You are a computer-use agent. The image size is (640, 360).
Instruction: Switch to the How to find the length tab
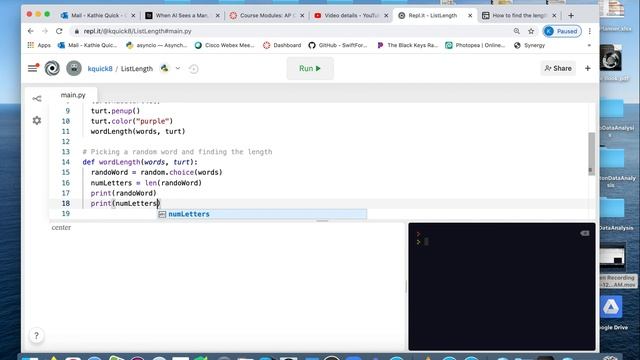[x=519, y=16]
